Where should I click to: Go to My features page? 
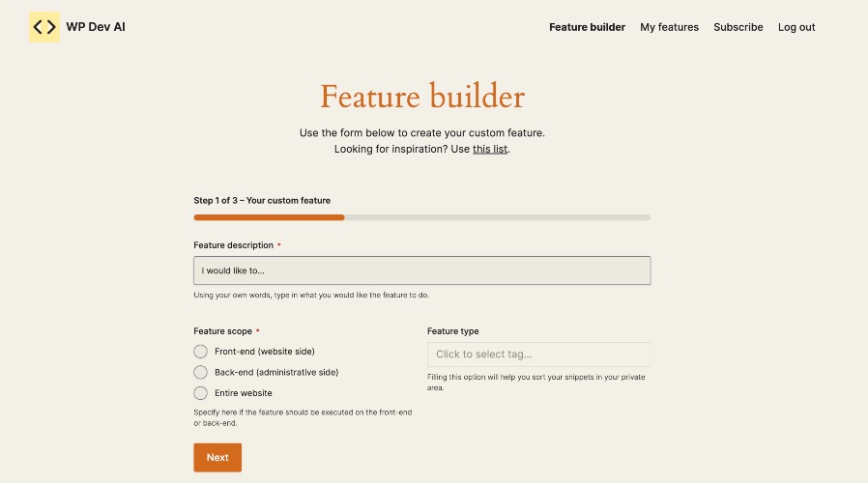pyautogui.click(x=669, y=27)
